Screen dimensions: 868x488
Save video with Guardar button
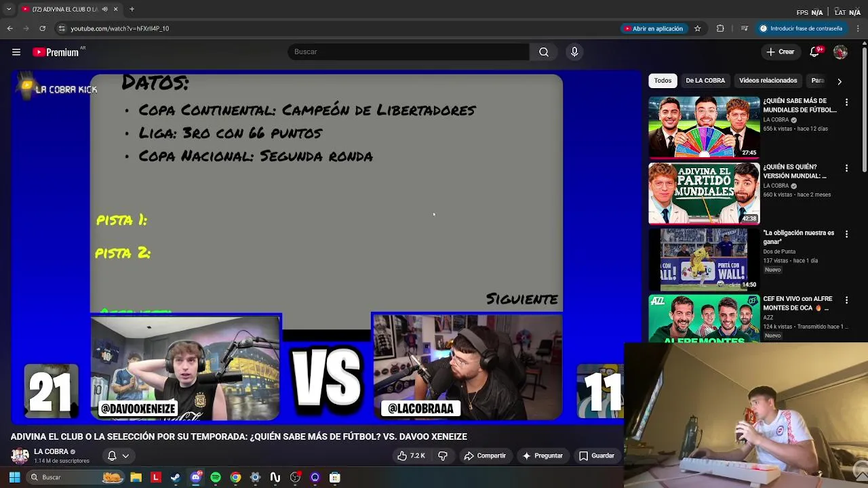(597, 456)
